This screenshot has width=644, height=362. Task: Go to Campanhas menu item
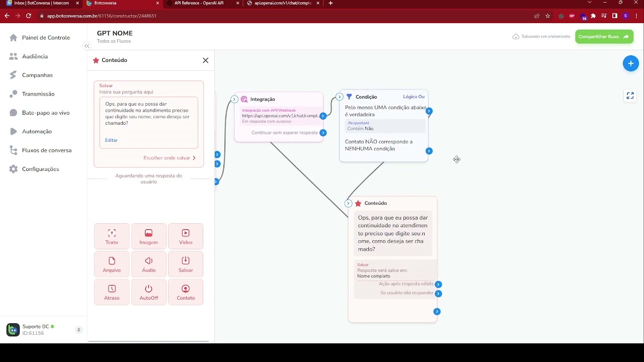[x=37, y=75]
